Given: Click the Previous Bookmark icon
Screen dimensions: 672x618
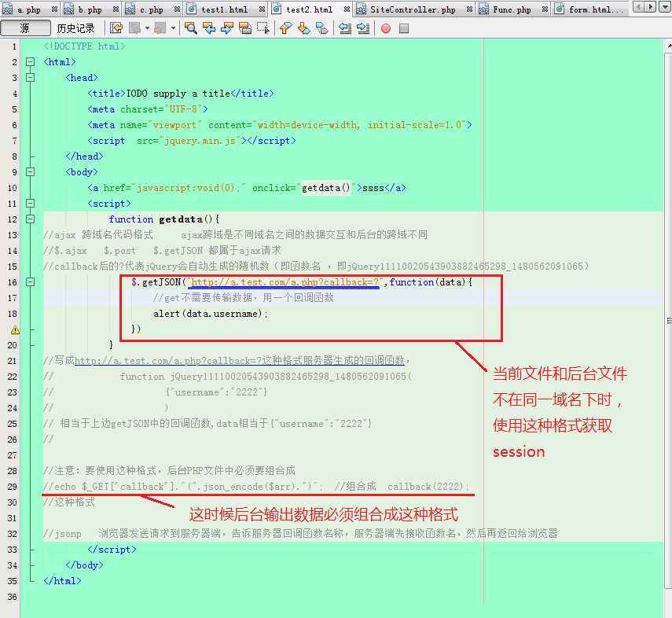Looking at the screenshot, I should click(x=286, y=28).
